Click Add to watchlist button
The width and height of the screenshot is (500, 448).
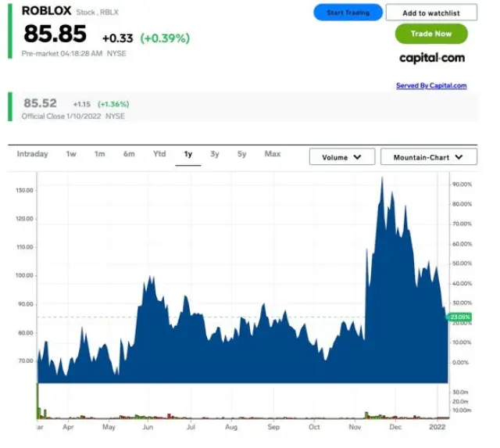(430, 13)
